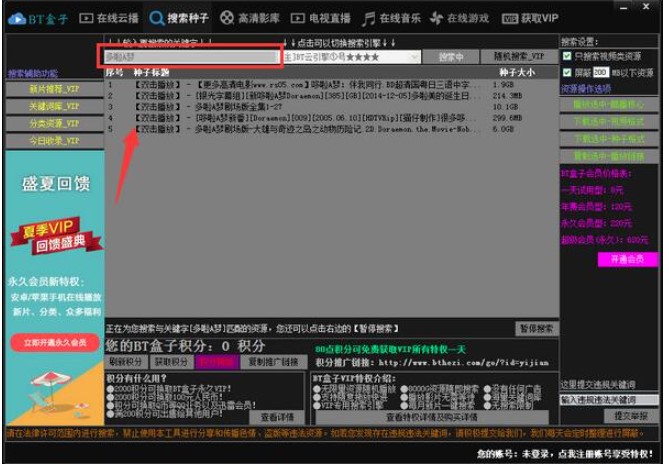Screen dimensions: 669x465
Task: Click the 获取VIP badge item
Action: [x=530, y=18]
